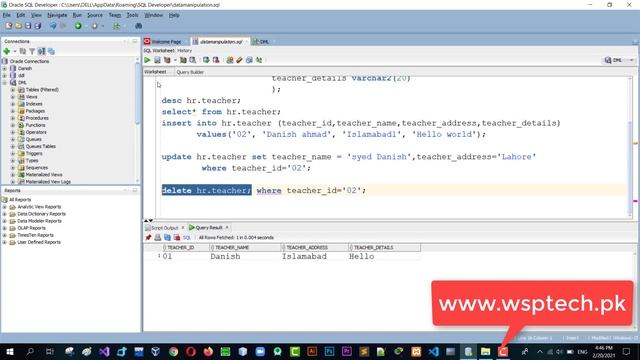This screenshot has width=640, height=360.
Task: Click the Rollback icon in worksheet toolbar
Action: [x=216, y=60]
